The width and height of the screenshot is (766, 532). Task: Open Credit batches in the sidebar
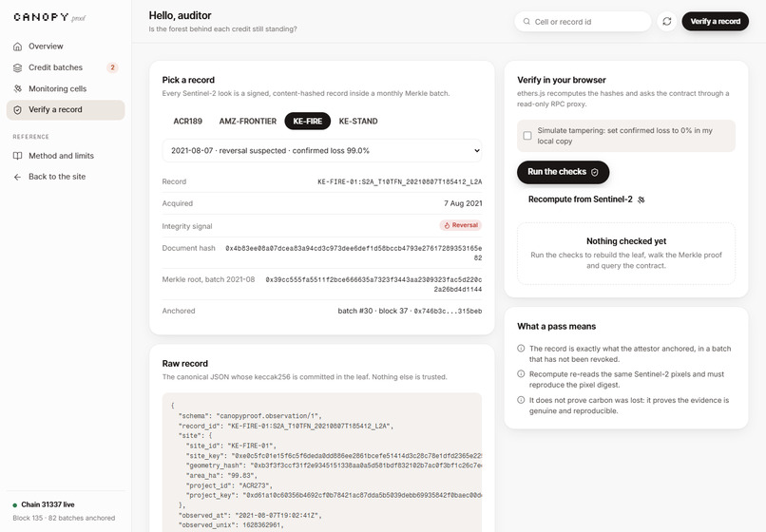click(x=66, y=67)
